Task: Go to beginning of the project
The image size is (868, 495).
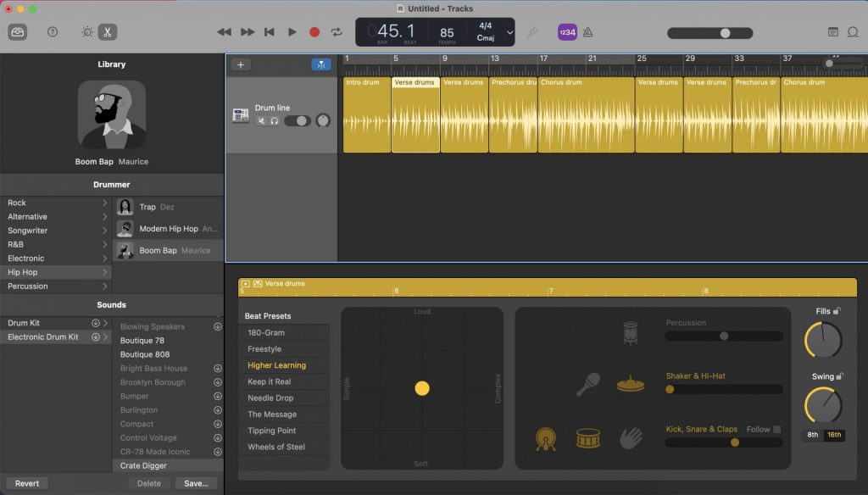Action: click(x=270, y=32)
